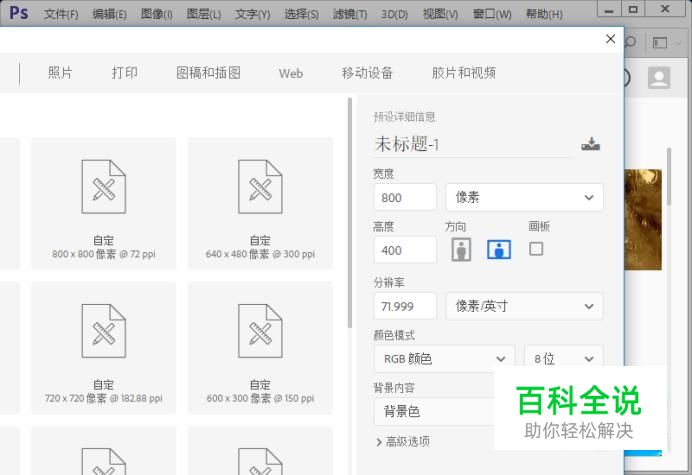
Task: Open the 文件(F) menu
Action: (x=61, y=14)
